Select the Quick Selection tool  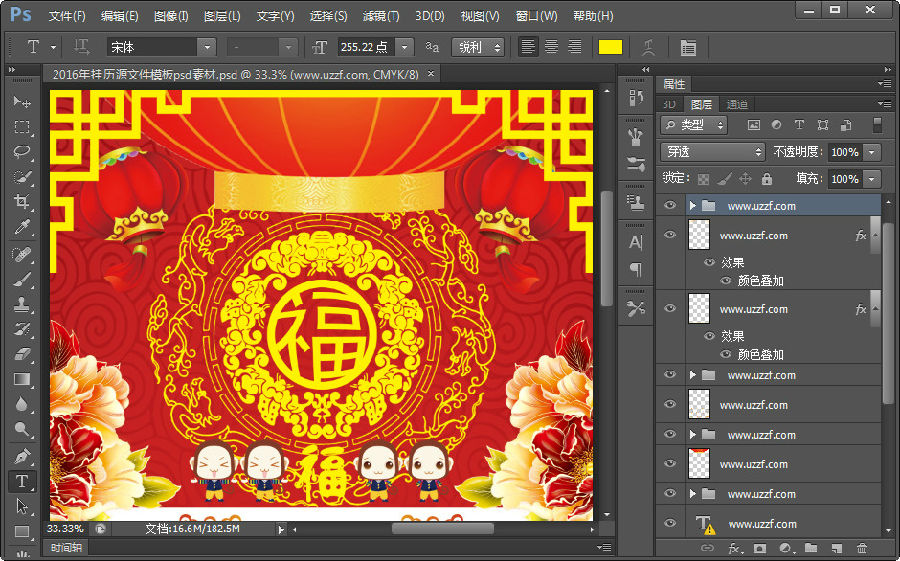(x=22, y=177)
